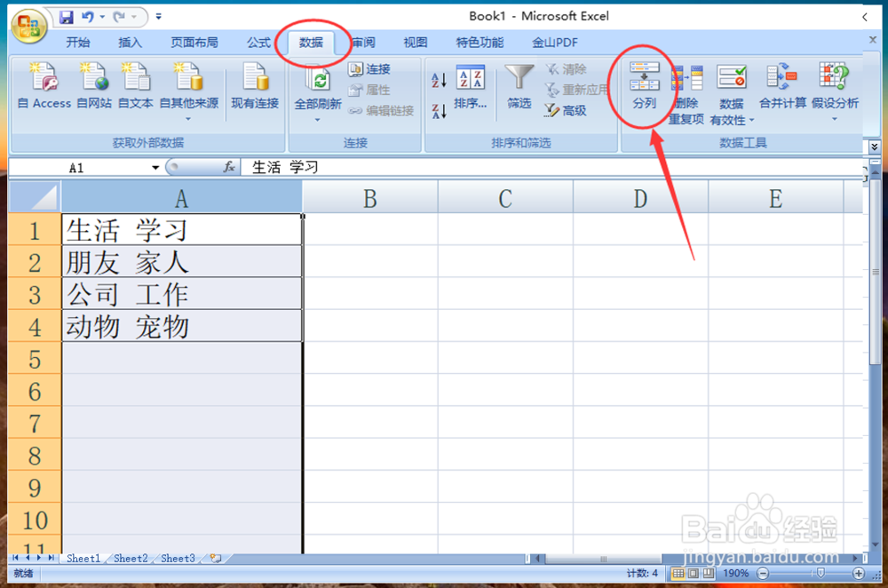Screen dimensions: 888x588
Task: Select the 数据 tab
Action: pyautogui.click(x=311, y=43)
